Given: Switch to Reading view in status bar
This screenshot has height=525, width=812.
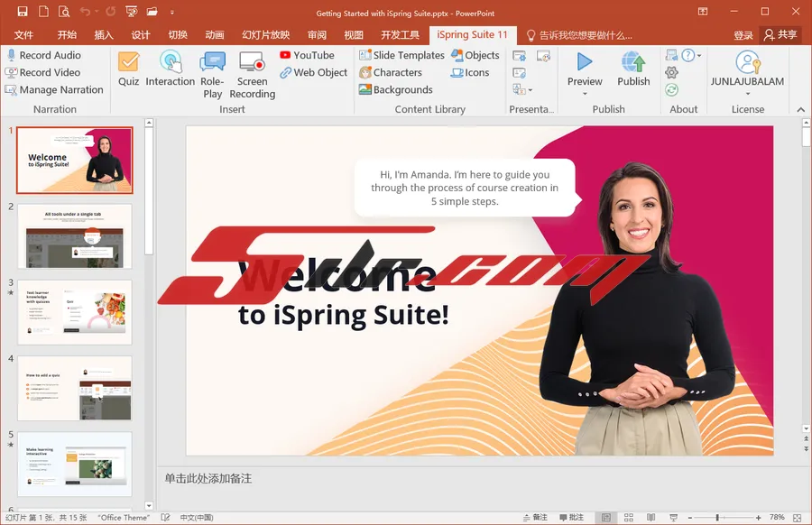Looking at the screenshot, I should [651, 517].
